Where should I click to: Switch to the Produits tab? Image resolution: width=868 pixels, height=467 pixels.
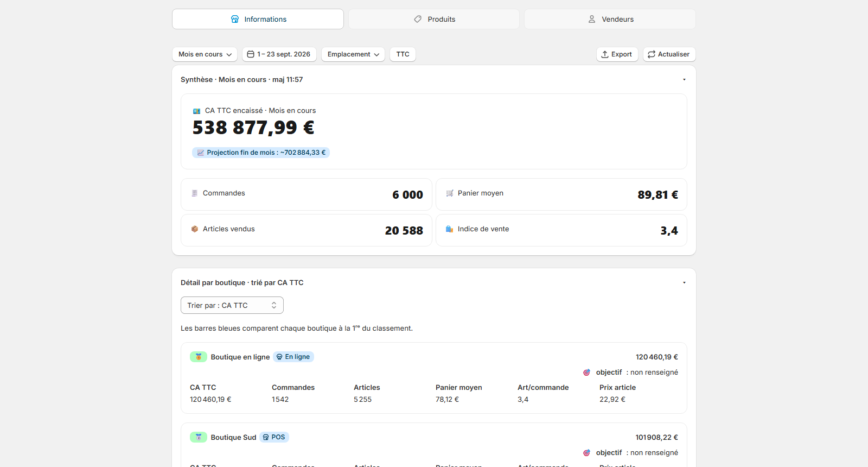tap(434, 19)
